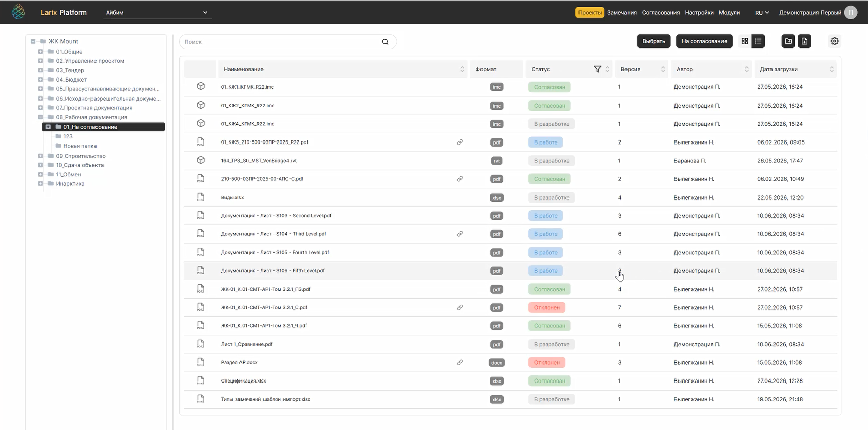Click 3D model icon of 164_TPS_Str_MST_VenBridge4.rvt
The image size is (868, 430).
[x=201, y=160]
